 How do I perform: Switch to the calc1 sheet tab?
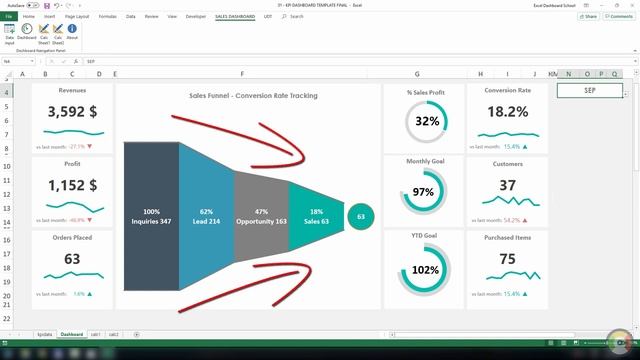(x=96, y=334)
